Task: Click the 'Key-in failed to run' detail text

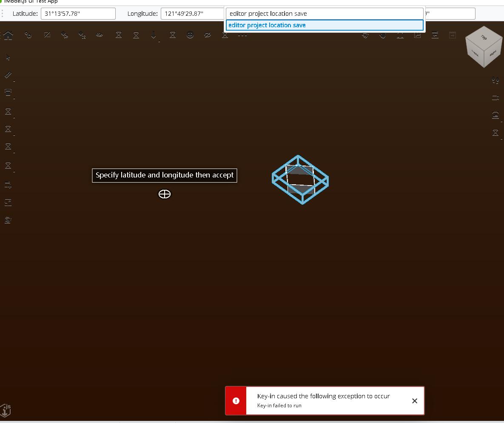Action: click(279, 406)
